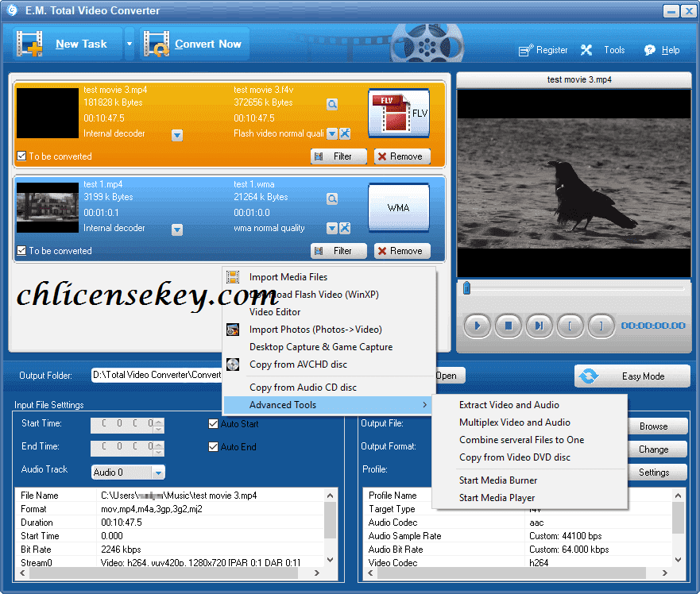Image resolution: width=700 pixels, height=594 pixels.
Task: Choose Copy from Audio CD disc
Action: click(329, 388)
